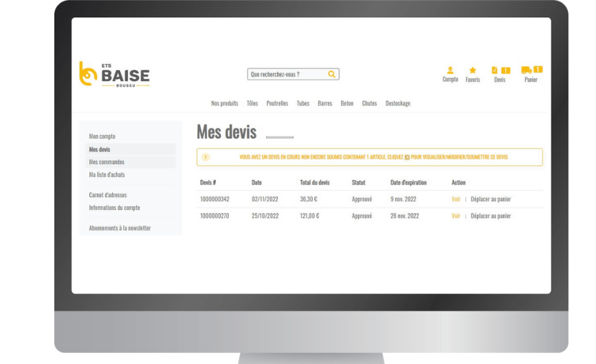Open the Barres menu item

click(x=324, y=103)
